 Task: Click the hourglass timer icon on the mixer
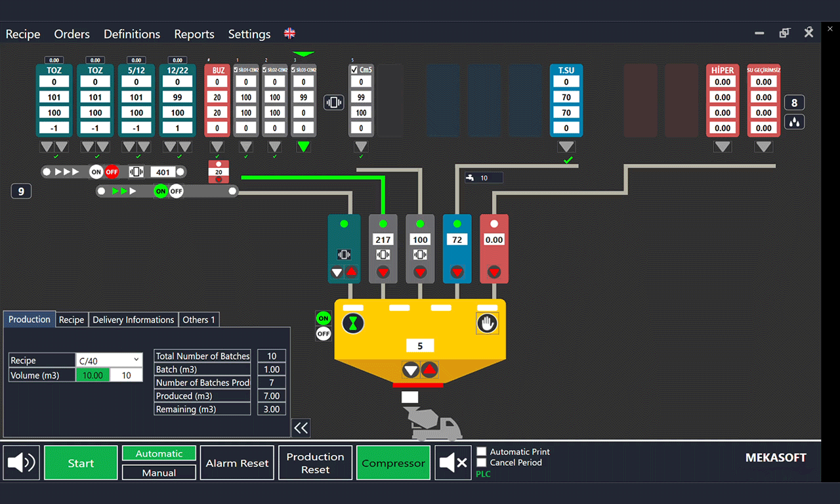tap(353, 323)
